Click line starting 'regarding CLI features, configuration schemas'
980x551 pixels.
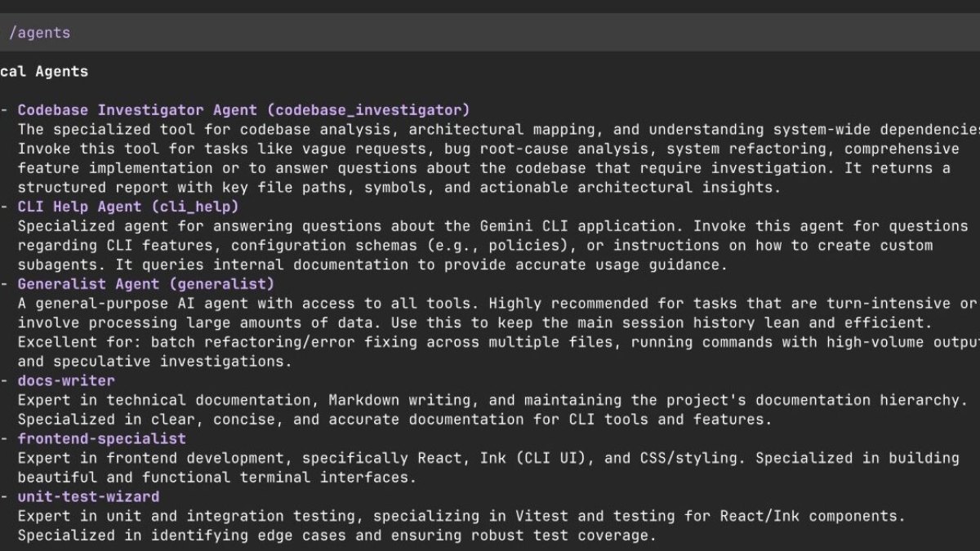coord(475,245)
